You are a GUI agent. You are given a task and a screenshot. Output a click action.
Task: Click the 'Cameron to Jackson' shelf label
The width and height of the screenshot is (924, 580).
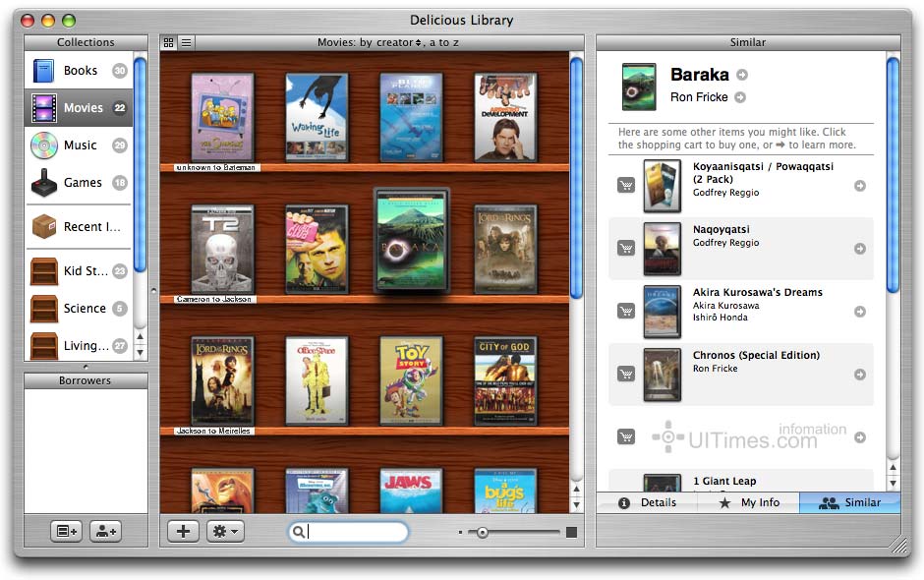coord(214,300)
